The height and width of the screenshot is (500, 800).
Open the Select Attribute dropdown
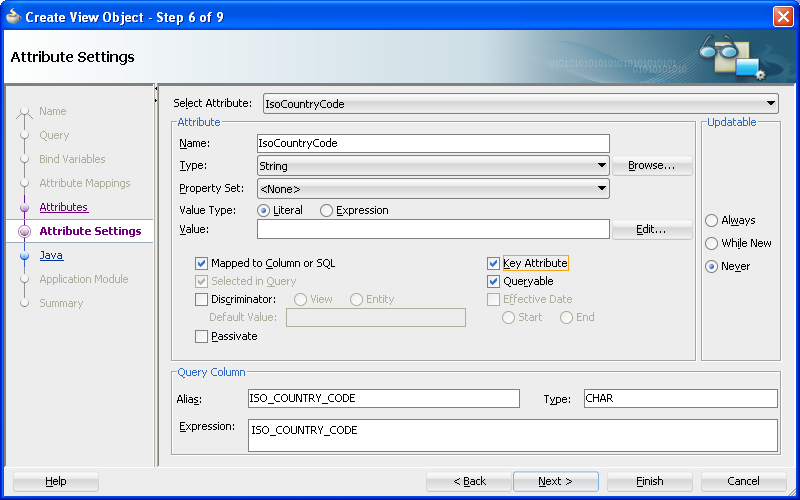pyautogui.click(x=520, y=104)
